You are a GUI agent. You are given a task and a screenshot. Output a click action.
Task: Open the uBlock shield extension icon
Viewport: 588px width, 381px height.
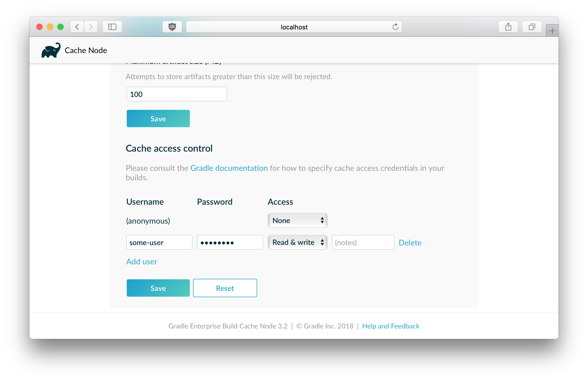[x=172, y=27]
